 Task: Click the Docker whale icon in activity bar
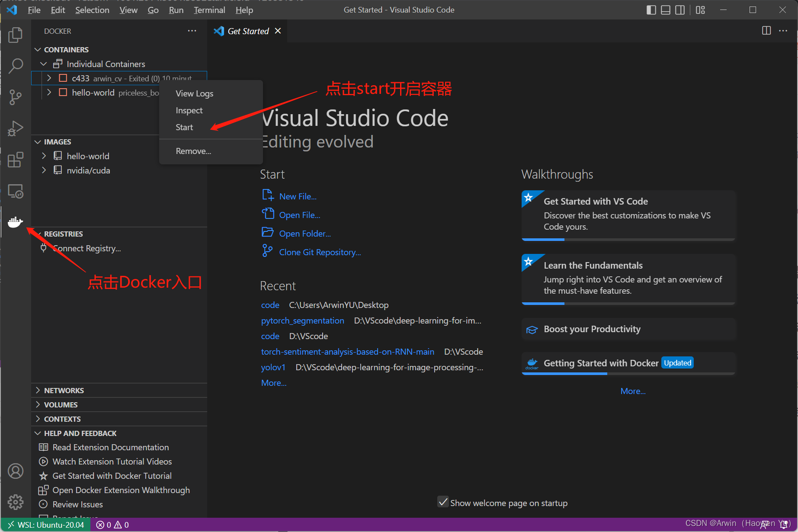[x=16, y=222]
